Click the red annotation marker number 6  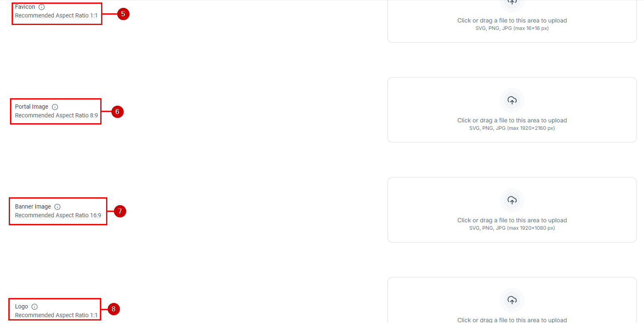click(117, 112)
